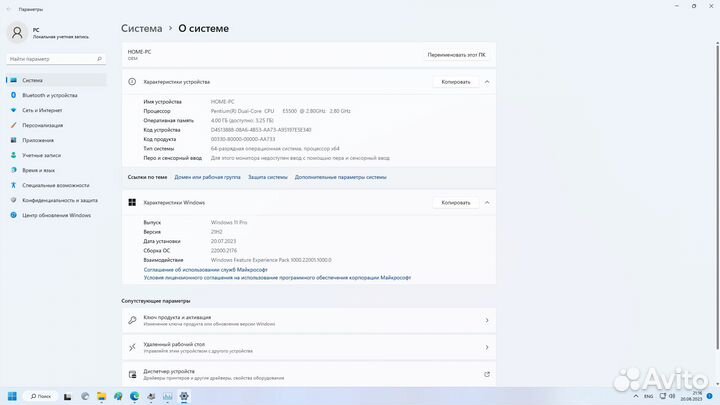Open Время и язык settings
Viewport: 720px width, 405px height.
(56, 170)
